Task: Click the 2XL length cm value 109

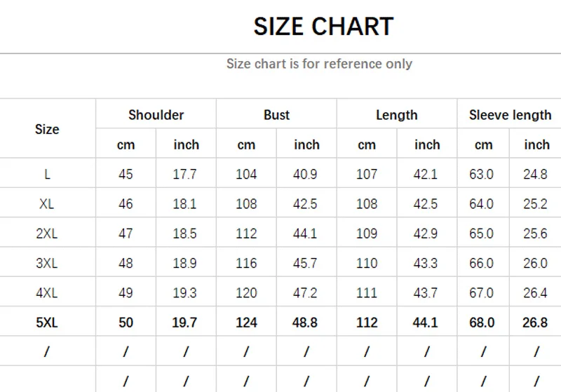Action: 367,234
